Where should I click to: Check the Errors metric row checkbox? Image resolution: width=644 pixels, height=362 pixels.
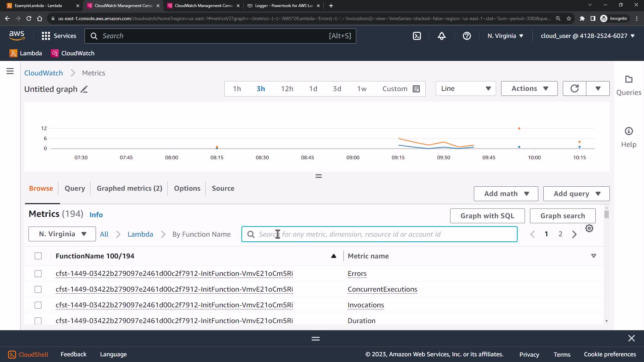click(x=38, y=274)
